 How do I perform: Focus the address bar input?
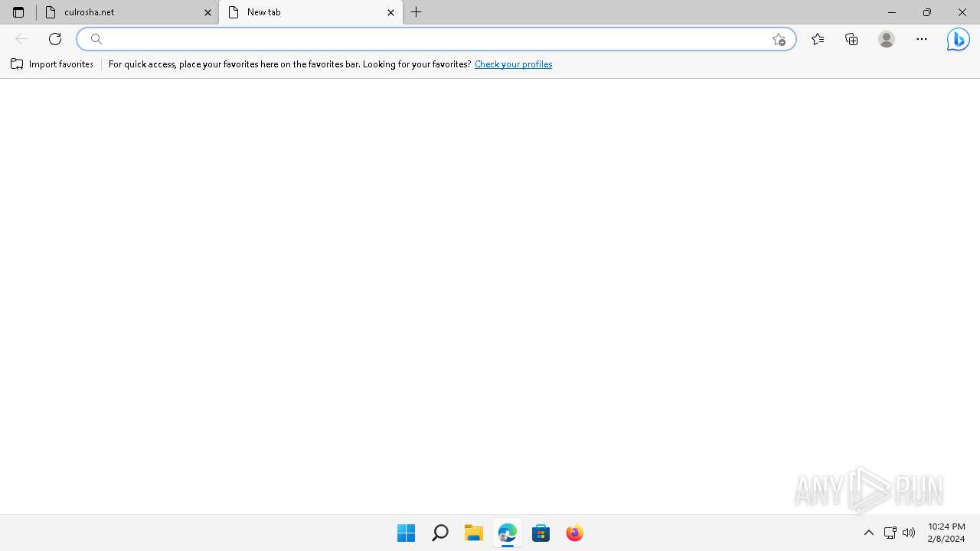[x=436, y=39]
